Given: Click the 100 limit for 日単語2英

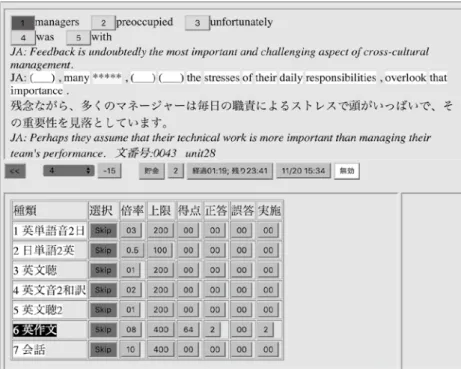Looking at the screenshot, I should pyautogui.click(x=160, y=250).
